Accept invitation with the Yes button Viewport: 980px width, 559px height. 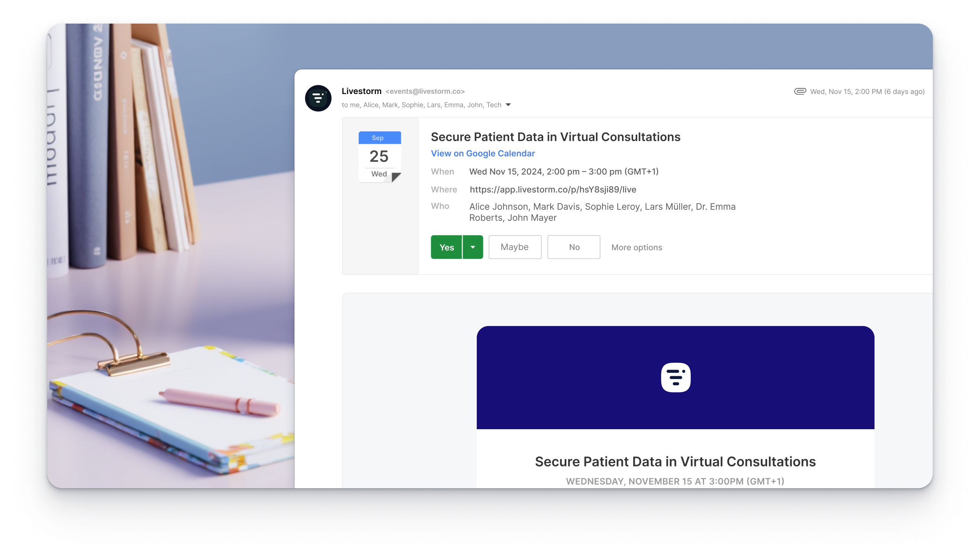tap(446, 247)
